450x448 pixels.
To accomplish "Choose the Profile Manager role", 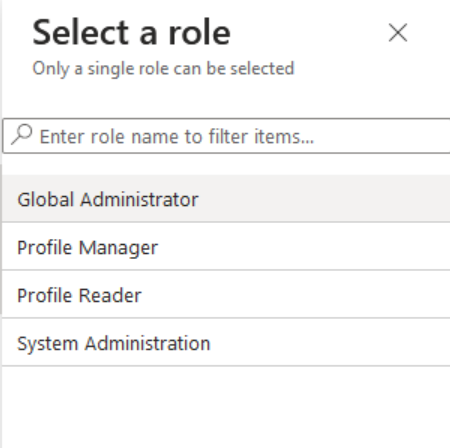I will coord(226,247).
